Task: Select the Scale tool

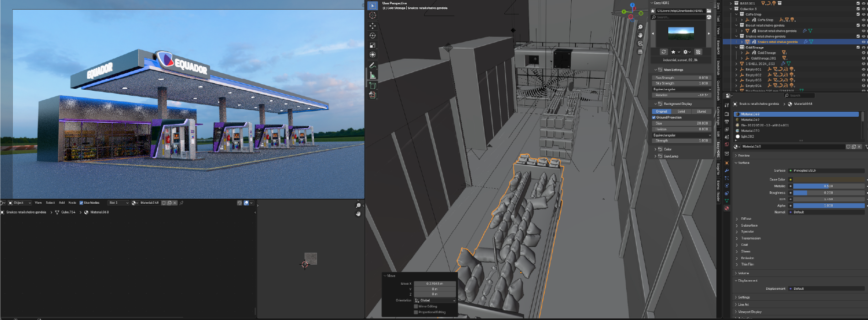Action: point(372,45)
